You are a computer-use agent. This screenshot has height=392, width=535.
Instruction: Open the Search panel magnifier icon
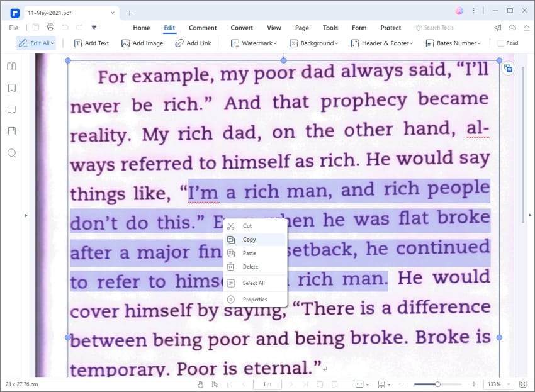click(x=11, y=153)
